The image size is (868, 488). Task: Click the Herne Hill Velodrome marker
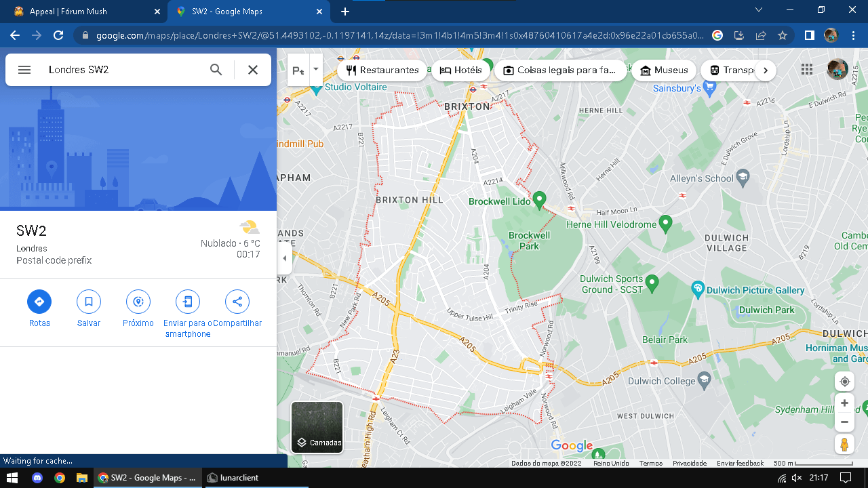pyautogui.click(x=665, y=223)
